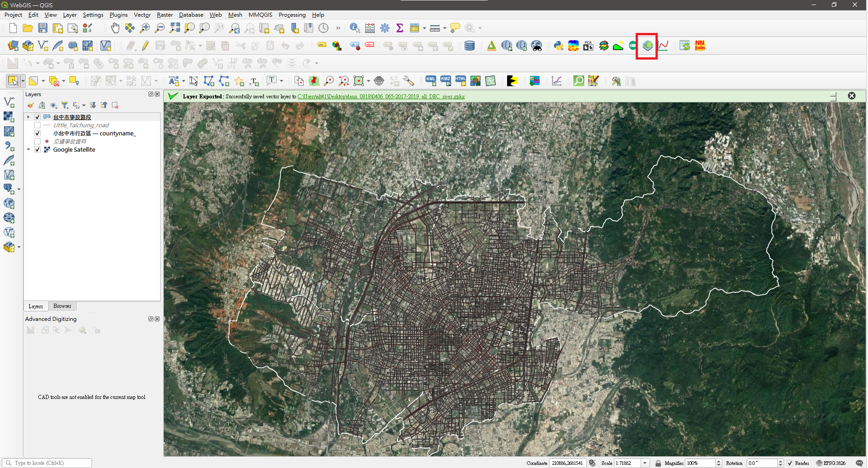Open the Scale dropdown in the status bar
868x468 pixels.
(645, 463)
